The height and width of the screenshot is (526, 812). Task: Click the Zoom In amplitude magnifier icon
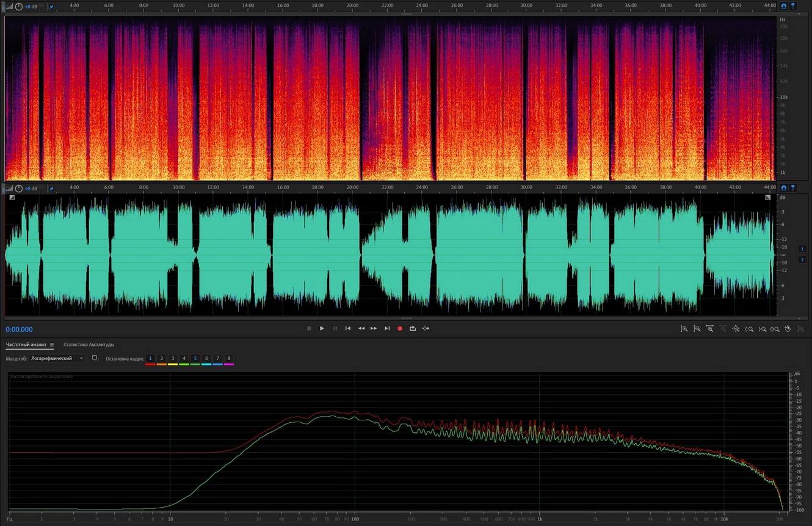coord(684,329)
